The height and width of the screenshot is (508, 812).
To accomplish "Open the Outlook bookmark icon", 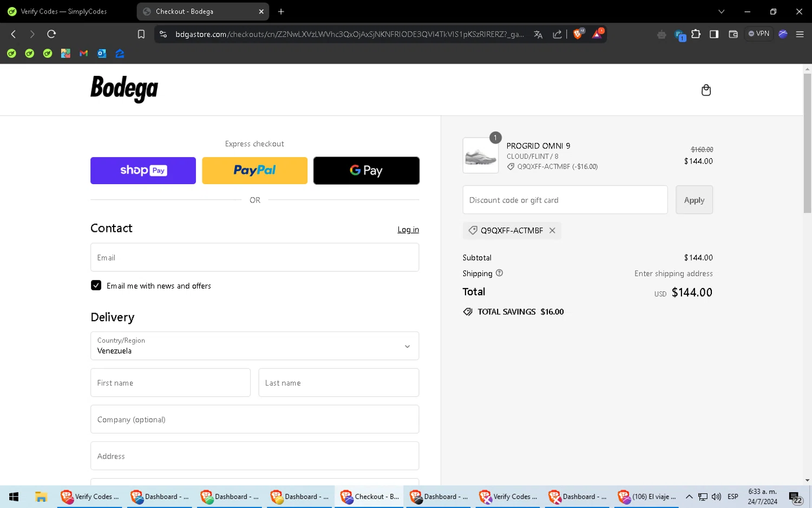I will (102, 53).
